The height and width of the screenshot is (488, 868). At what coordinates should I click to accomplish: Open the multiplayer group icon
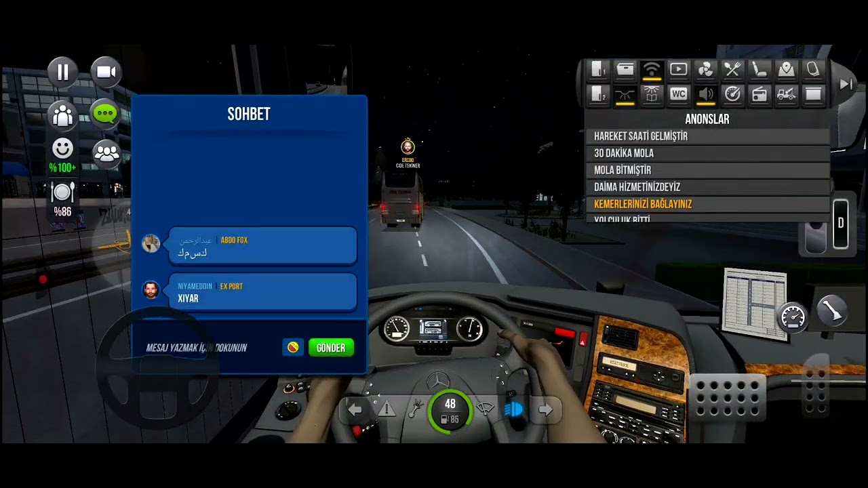pyautogui.click(x=106, y=152)
